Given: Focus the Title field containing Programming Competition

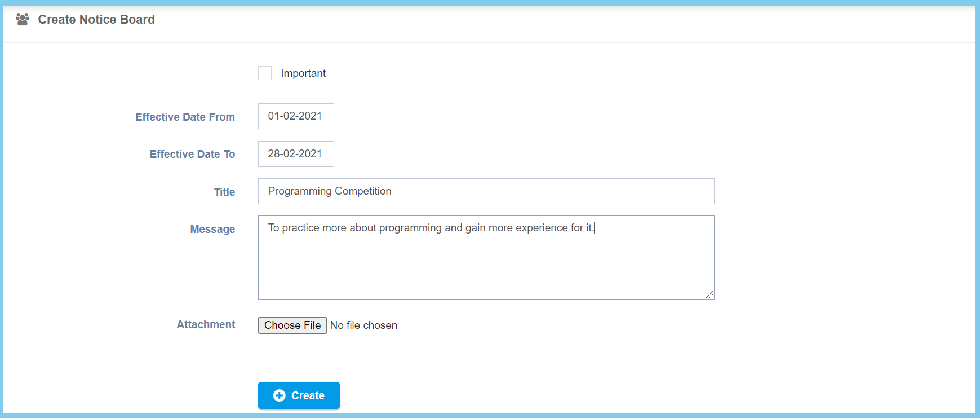Looking at the screenshot, I should (486, 191).
